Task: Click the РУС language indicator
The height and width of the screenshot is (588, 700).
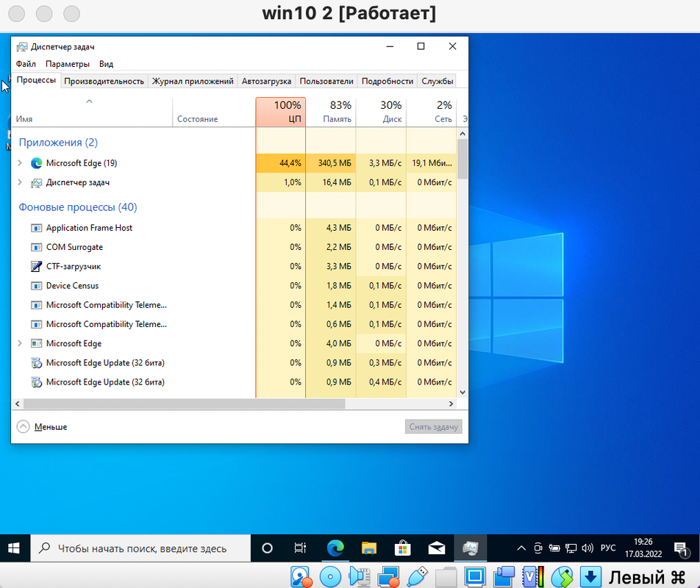Action: (608, 548)
